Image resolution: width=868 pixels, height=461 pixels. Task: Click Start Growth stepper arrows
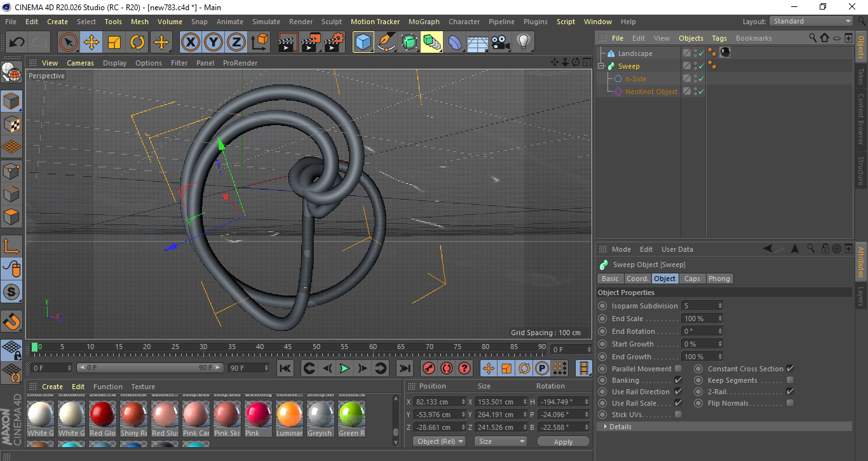click(720, 344)
